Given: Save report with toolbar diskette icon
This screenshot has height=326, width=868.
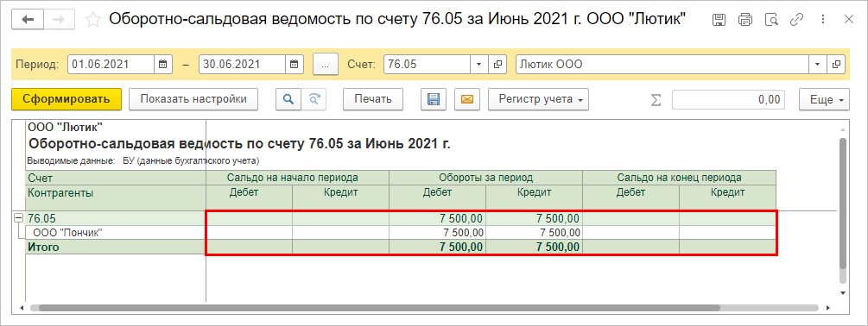Looking at the screenshot, I should click(x=434, y=99).
